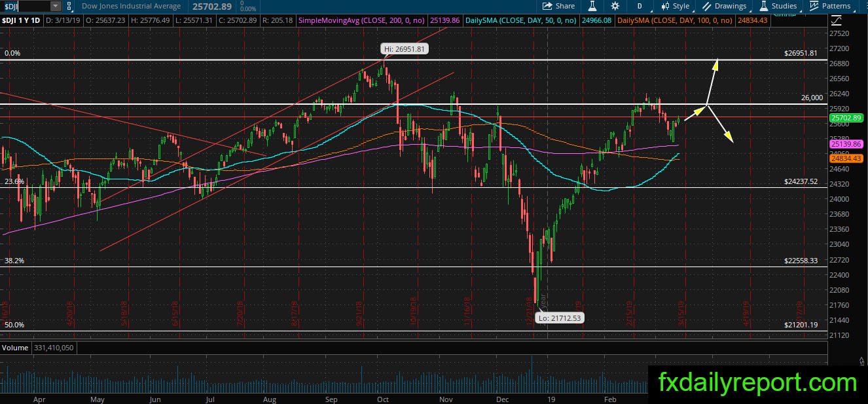
Task: Click the Volume pane label
Action: tap(14, 348)
